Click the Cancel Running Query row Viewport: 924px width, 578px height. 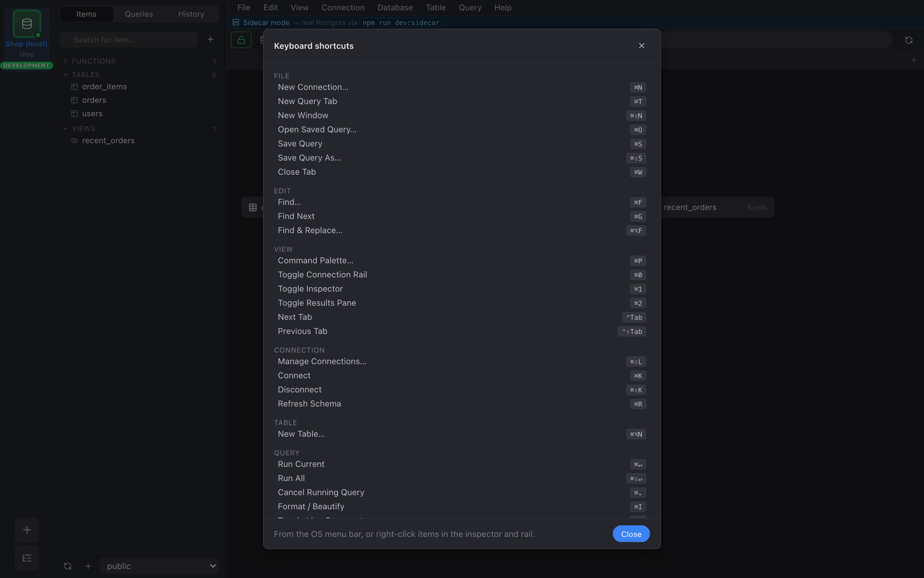(x=462, y=493)
